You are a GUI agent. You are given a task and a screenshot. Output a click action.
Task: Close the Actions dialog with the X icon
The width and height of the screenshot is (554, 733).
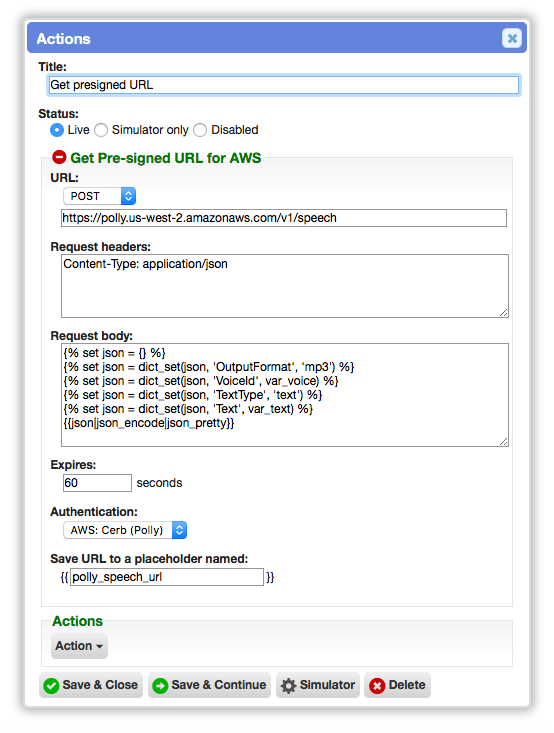(512, 38)
